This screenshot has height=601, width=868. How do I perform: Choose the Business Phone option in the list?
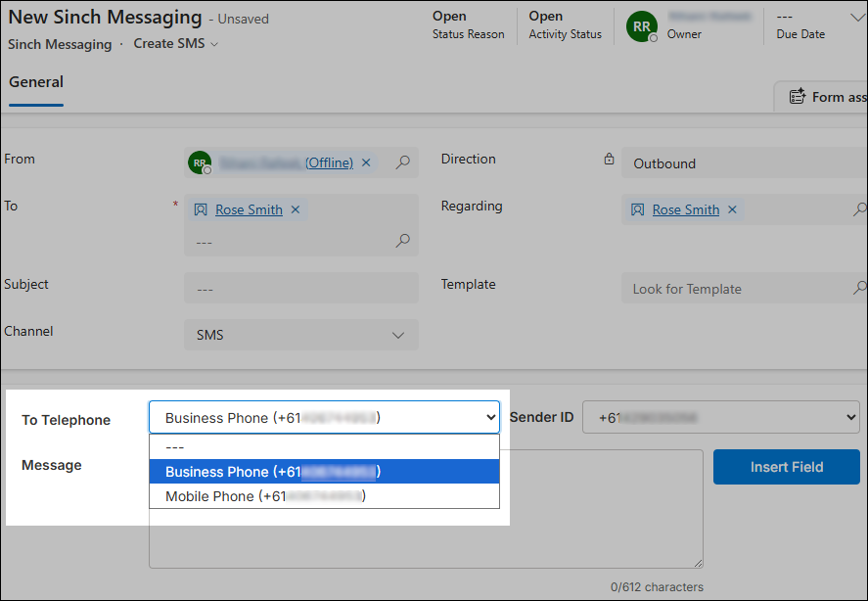(324, 472)
